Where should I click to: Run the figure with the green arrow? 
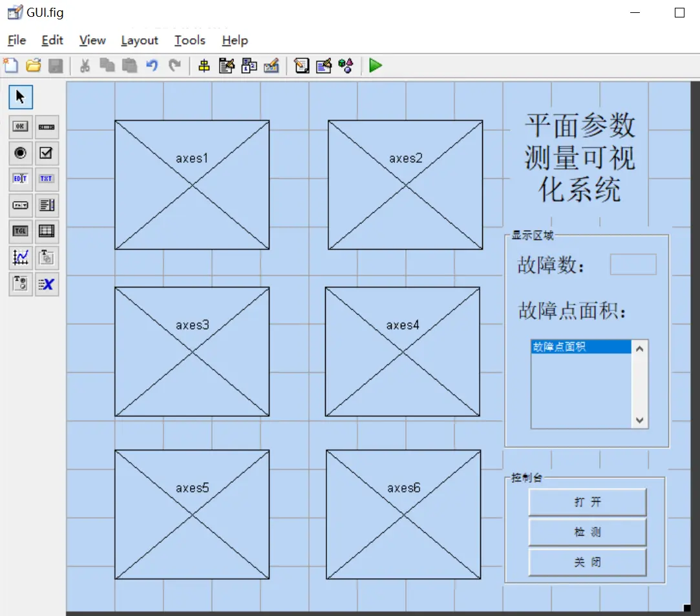click(x=376, y=66)
